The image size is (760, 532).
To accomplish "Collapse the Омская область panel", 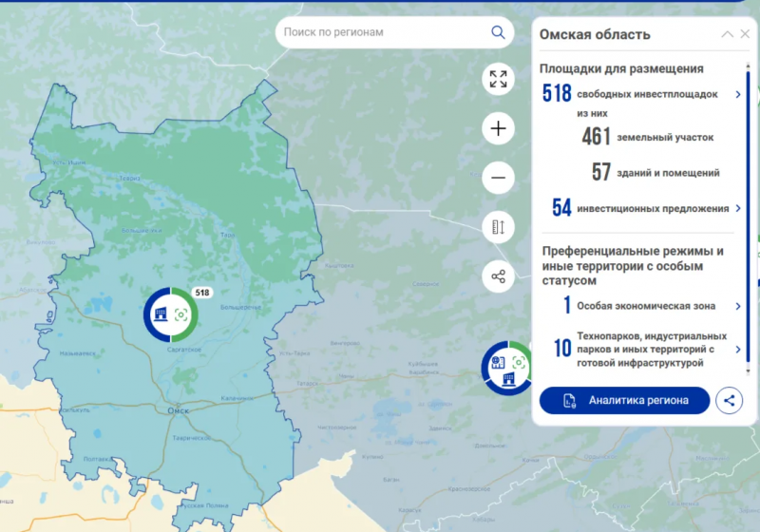I will pyautogui.click(x=727, y=34).
